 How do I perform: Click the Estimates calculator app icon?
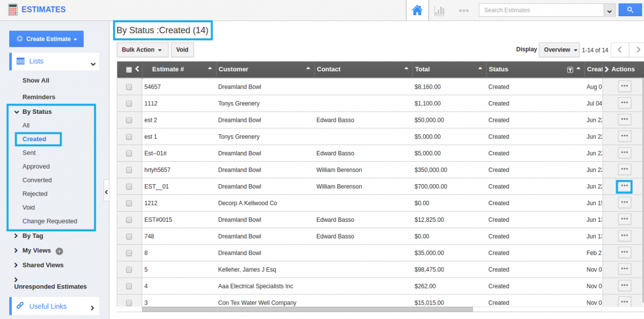pos(13,10)
